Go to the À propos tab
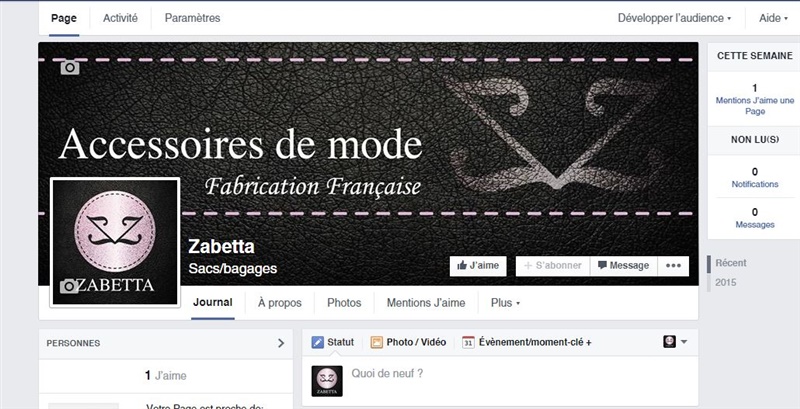Image resolution: width=800 pixels, height=409 pixels. pos(280,303)
